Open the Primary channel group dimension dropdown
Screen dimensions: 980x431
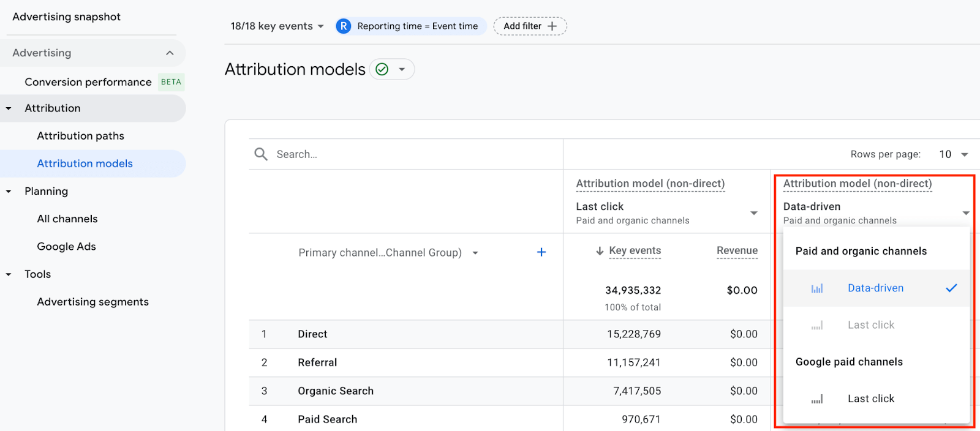(388, 253)
